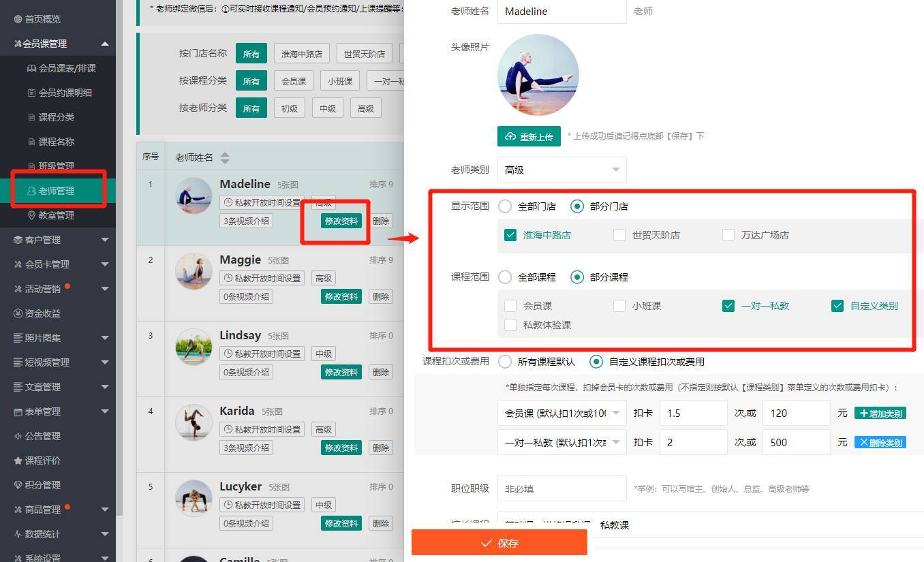924x562 pixels.
Task: Open 公告管理 in the sidebar
Action: (x=37, y=436)
